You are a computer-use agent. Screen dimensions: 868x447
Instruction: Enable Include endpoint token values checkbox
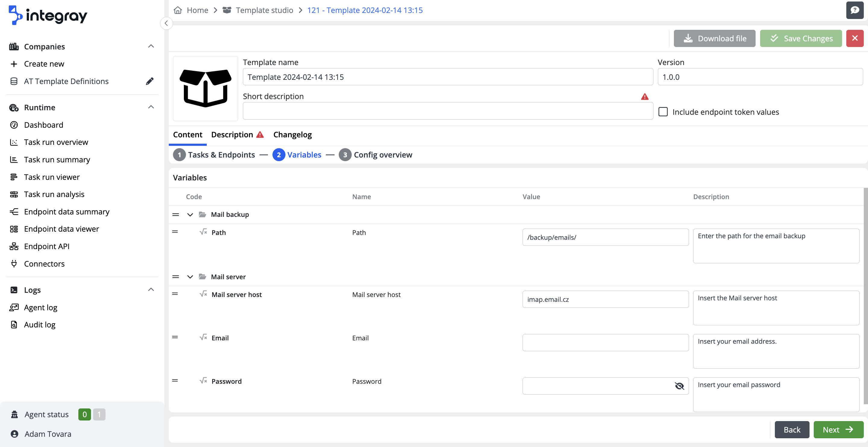pyautogui.click(x=663, y=112)
